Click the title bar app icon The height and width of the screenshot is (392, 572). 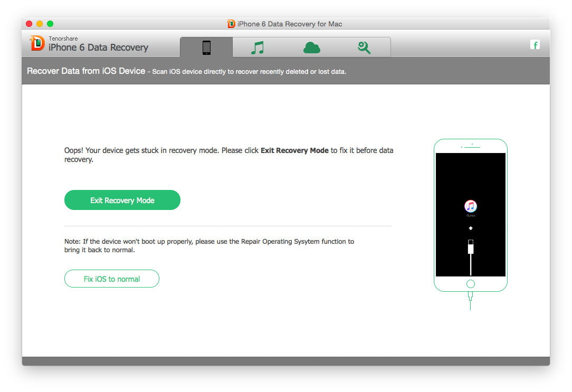pos(231,24)
